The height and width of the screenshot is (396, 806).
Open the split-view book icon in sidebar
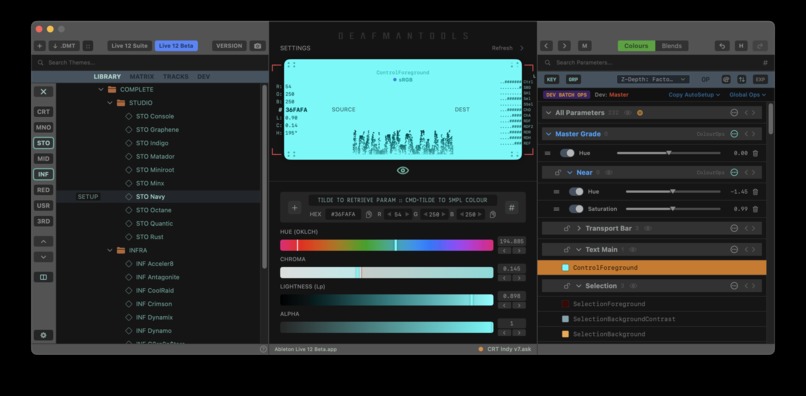(x=44, y=277)
